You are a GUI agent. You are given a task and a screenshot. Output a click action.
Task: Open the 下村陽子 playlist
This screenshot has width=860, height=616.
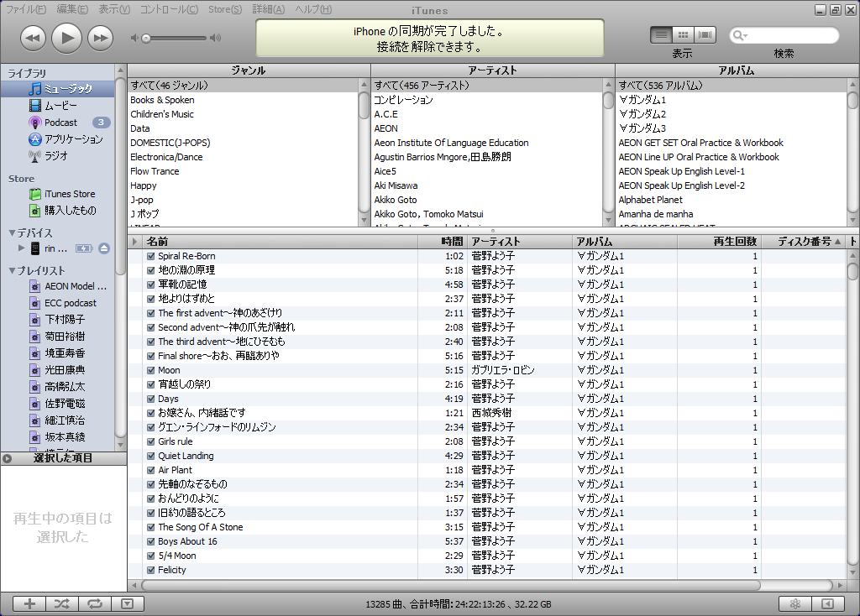tap(58, 320)
